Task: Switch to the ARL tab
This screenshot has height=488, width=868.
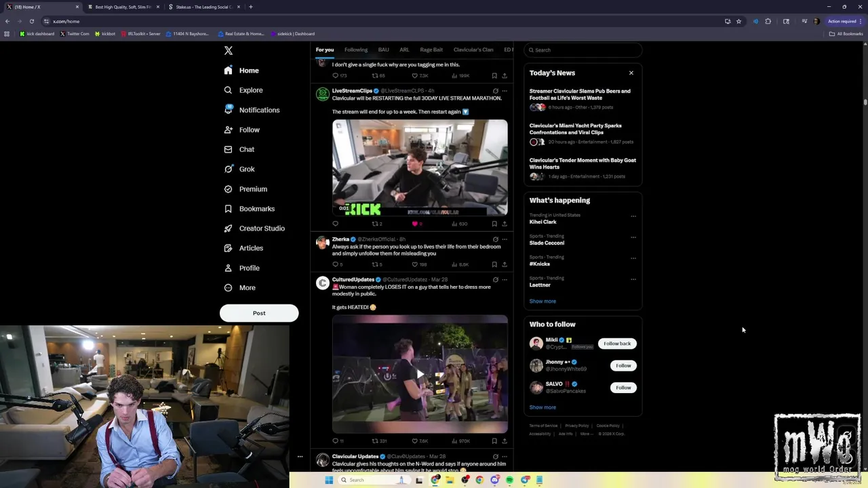Action: point(404,49)
